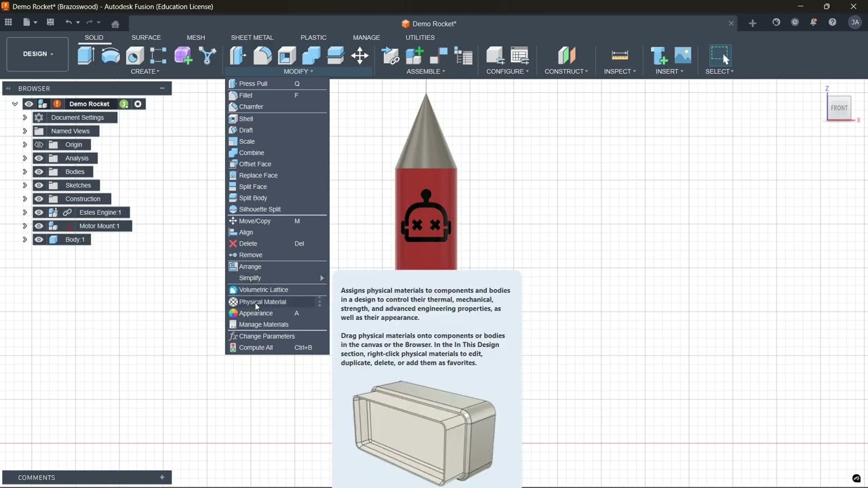This screenshot has width=868, height=488.
Task: Open the Notifications bell
Action: tap(813, 22)
